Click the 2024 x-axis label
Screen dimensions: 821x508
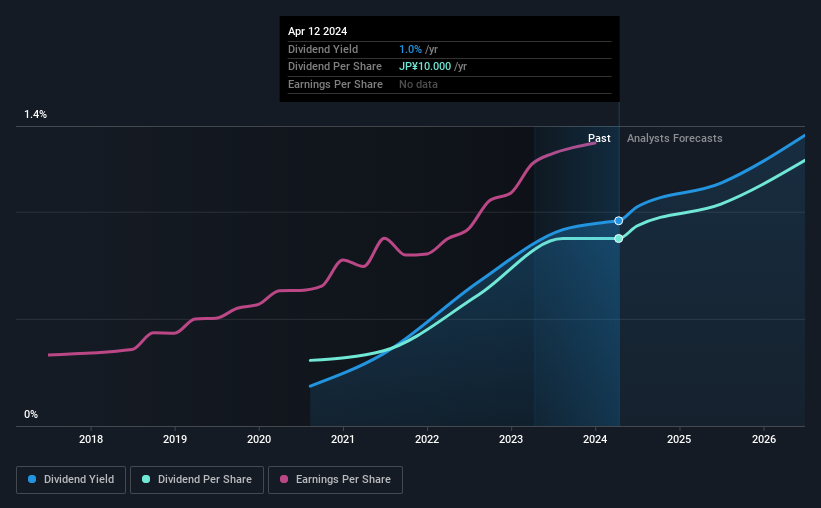pyautogui.click(x=595, y=439)
